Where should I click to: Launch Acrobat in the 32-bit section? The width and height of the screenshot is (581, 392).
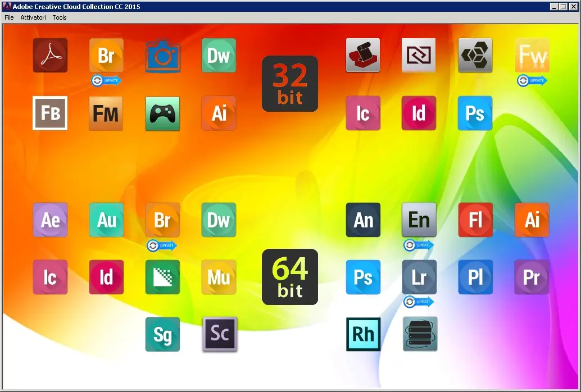click(x=50, y=55)
